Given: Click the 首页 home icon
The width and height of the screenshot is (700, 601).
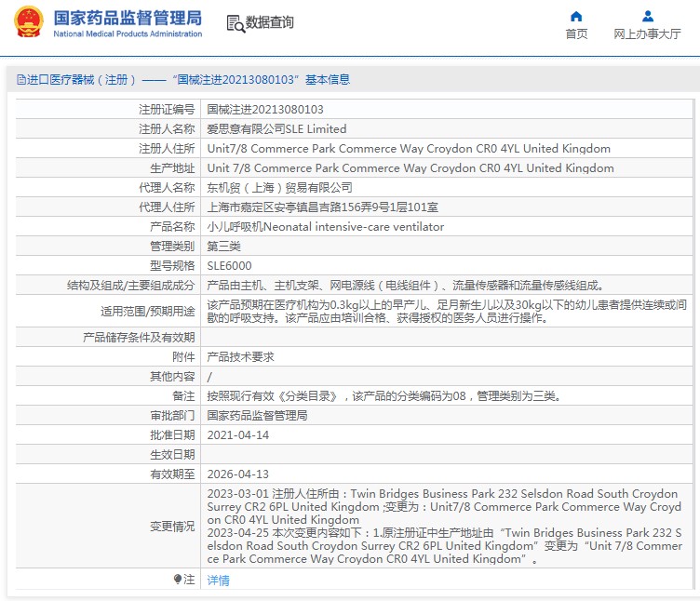Looking at the screenshot, I should pos(576,16).
